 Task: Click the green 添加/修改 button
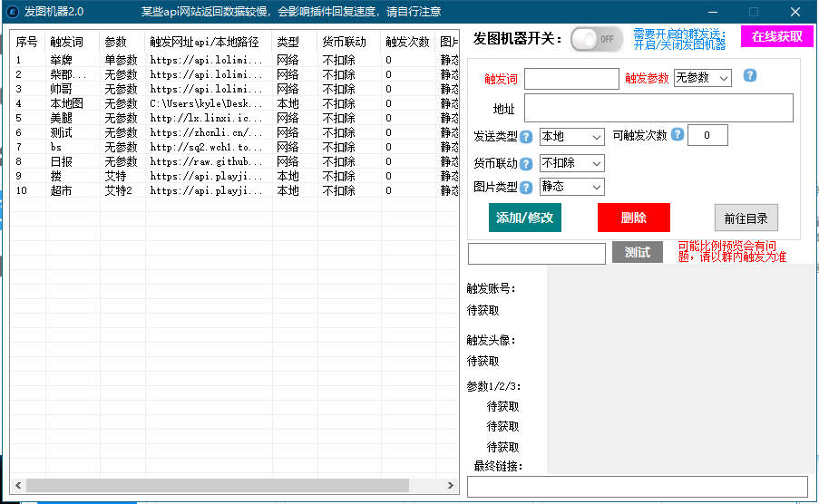click(525, 218)
